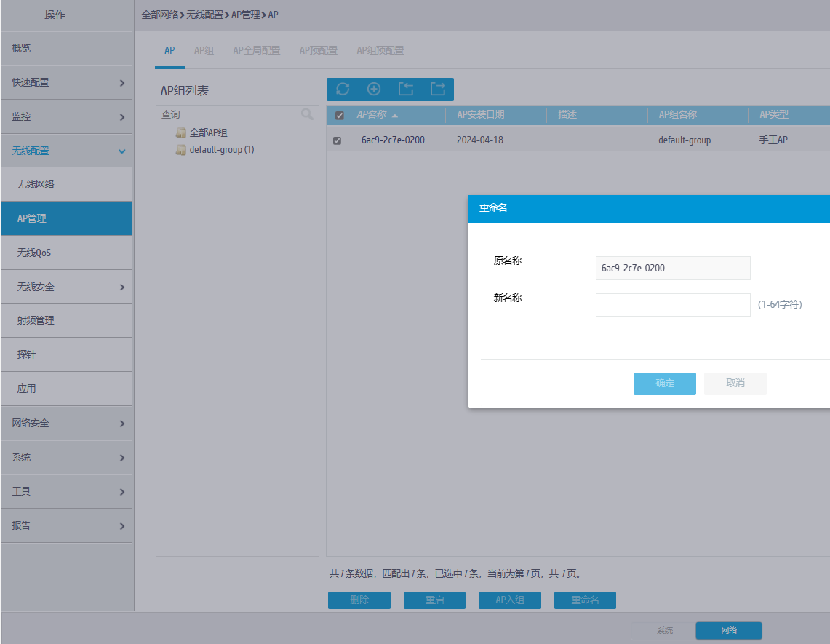Open 无线QoS in the sidebar
This screenshot has height=644, width=830.
pos(35,253)
